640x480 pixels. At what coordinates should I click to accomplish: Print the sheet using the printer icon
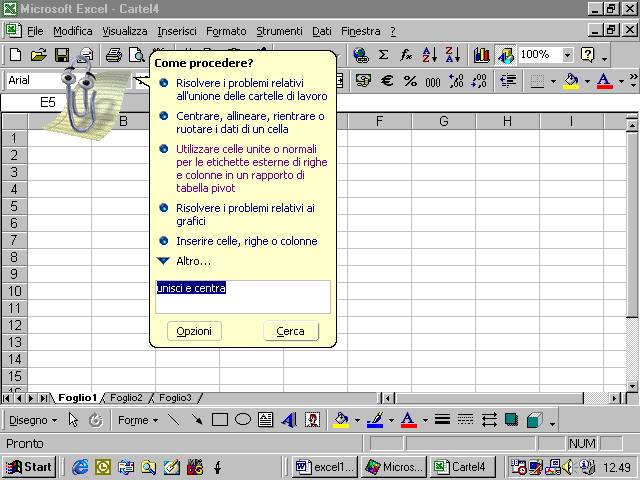114,55
